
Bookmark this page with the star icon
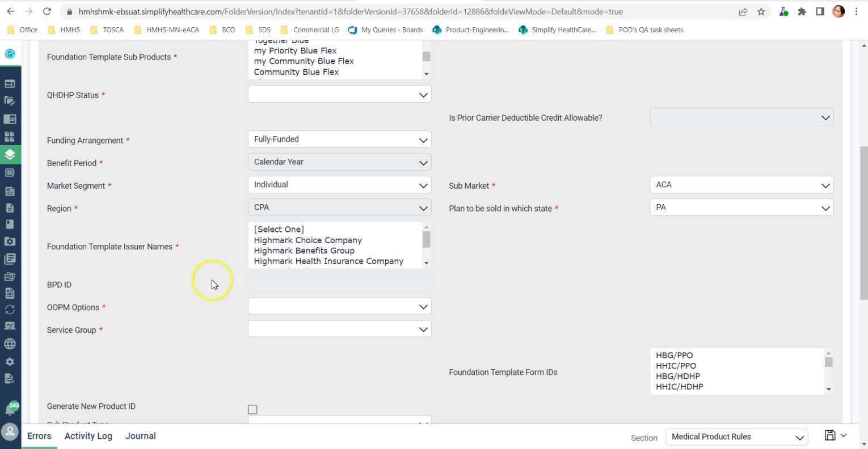pyautogui.click(x=761, y=11)
